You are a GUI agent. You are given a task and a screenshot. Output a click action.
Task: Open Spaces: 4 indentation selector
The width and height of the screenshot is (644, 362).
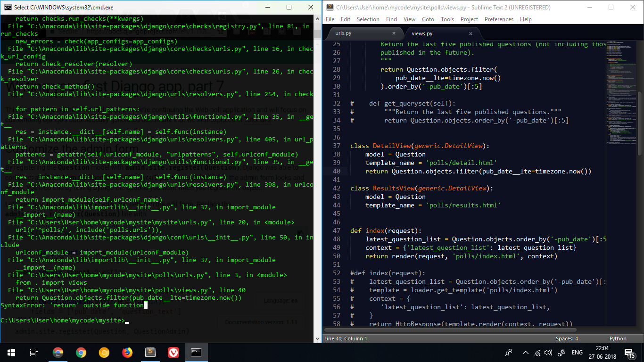click(567, 338)
